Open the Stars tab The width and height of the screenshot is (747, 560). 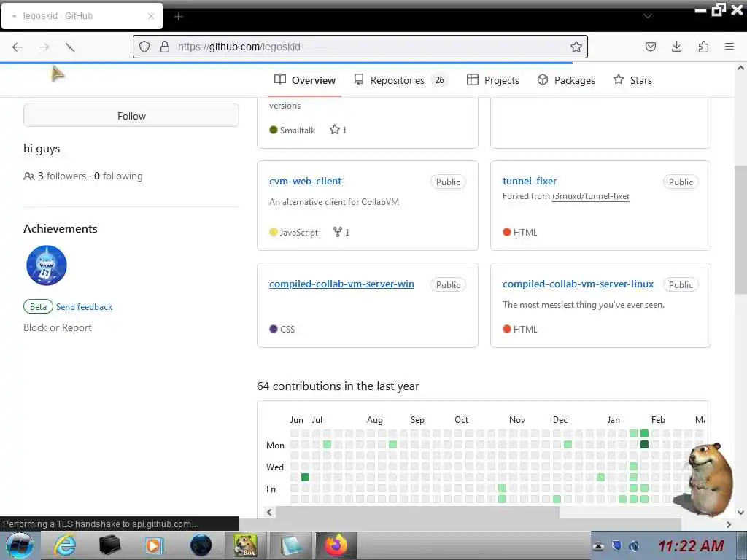(x=632, y=80)
